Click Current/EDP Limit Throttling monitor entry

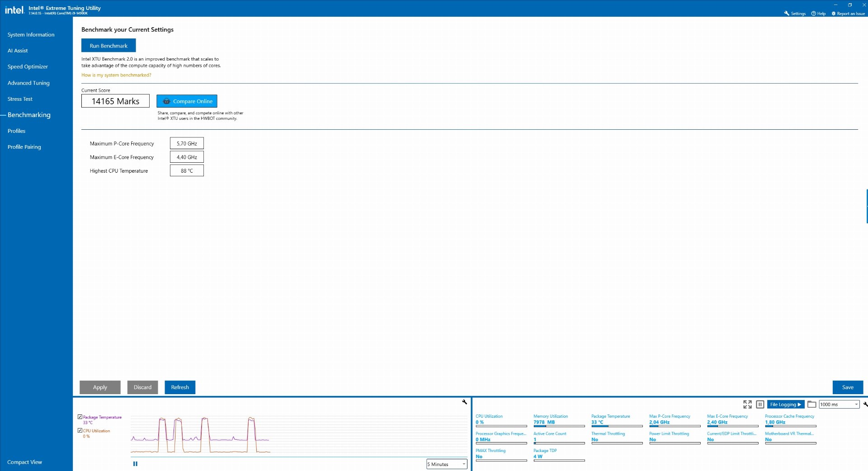point(733,437)
